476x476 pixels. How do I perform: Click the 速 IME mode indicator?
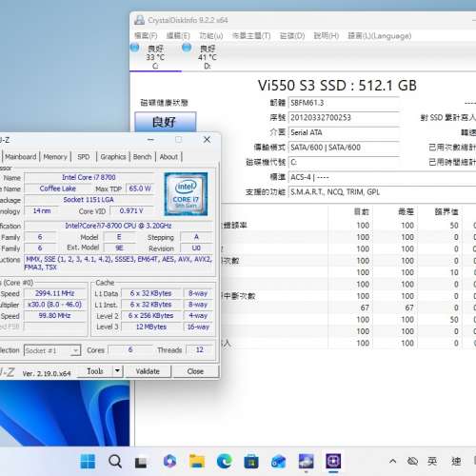[x=456, y=461]
